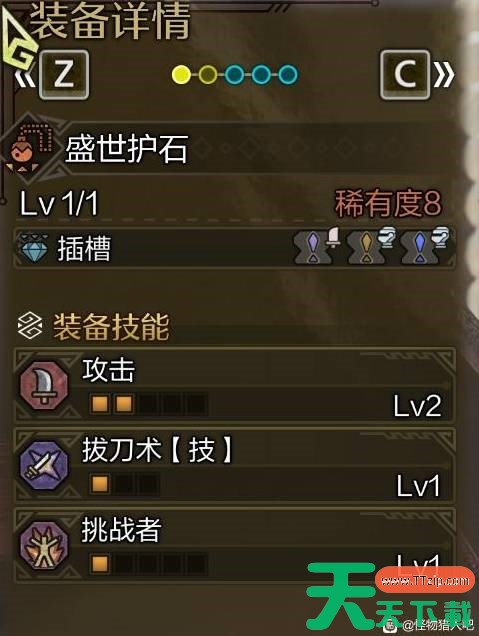Select the first yellow page dot
This screenshot has height=636, width=479.
[x=181, y=75]
